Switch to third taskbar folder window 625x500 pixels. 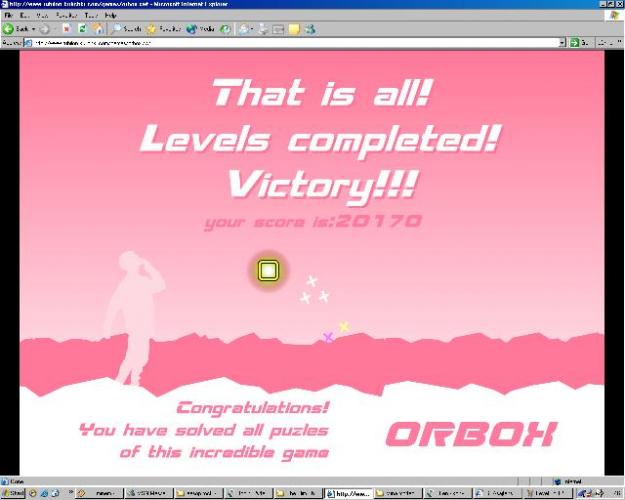click(x=197, y=493)
